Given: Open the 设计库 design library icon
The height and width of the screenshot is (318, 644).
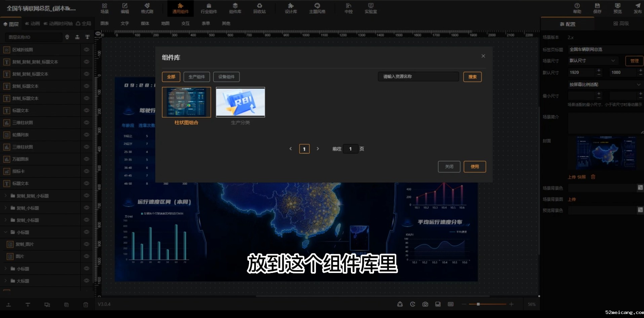Looking at the screenshot, I should 291,8.
